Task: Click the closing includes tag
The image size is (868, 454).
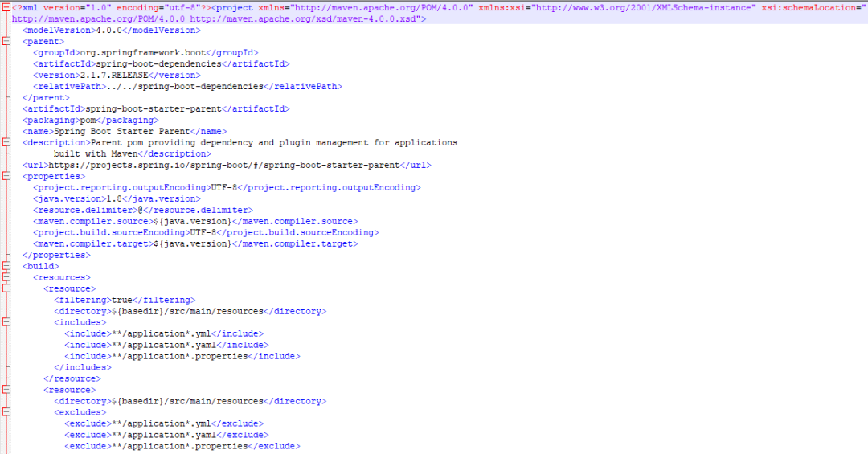Action: [83, 367]
